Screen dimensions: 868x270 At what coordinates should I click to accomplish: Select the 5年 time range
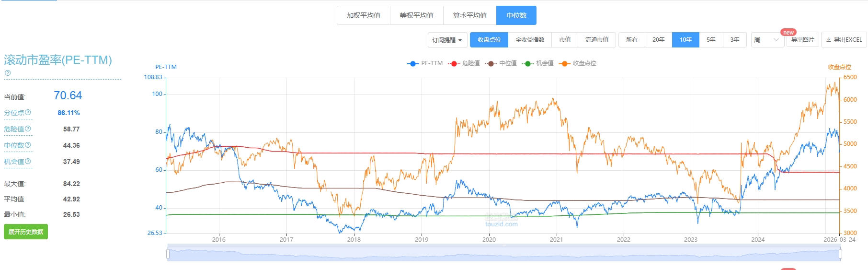click(x=711, y=40)
